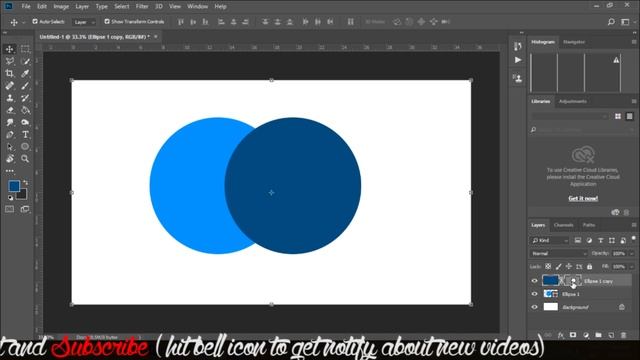The width and height of the screenshot is (640, 360).
Task: Select the Lasso tool
Action: (x=9, y=61)
